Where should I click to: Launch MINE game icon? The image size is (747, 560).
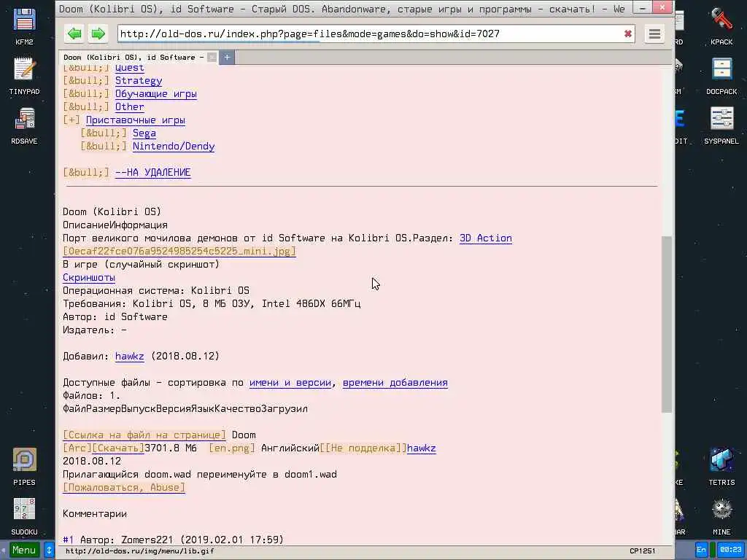721,516
